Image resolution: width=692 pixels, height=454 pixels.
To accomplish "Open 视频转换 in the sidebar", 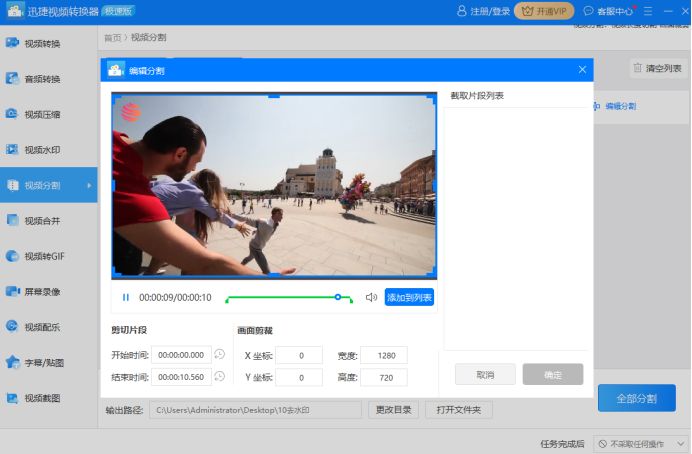I will [42, 43].
